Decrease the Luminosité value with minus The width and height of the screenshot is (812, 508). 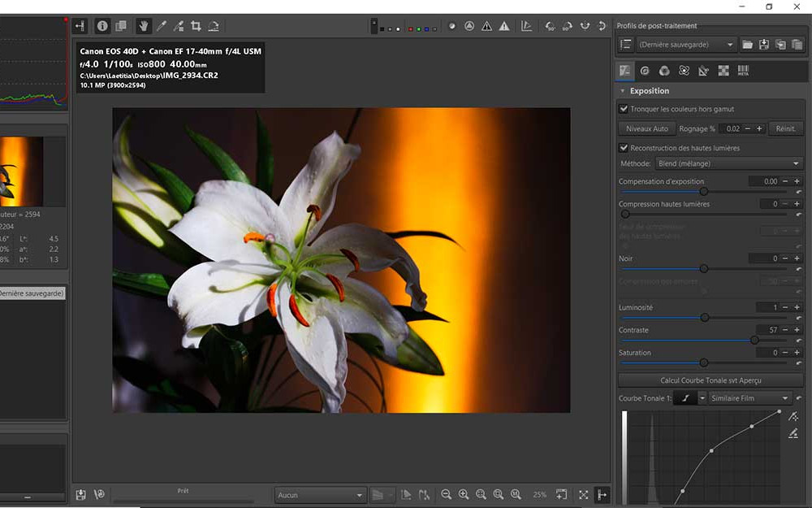(785, 307)
